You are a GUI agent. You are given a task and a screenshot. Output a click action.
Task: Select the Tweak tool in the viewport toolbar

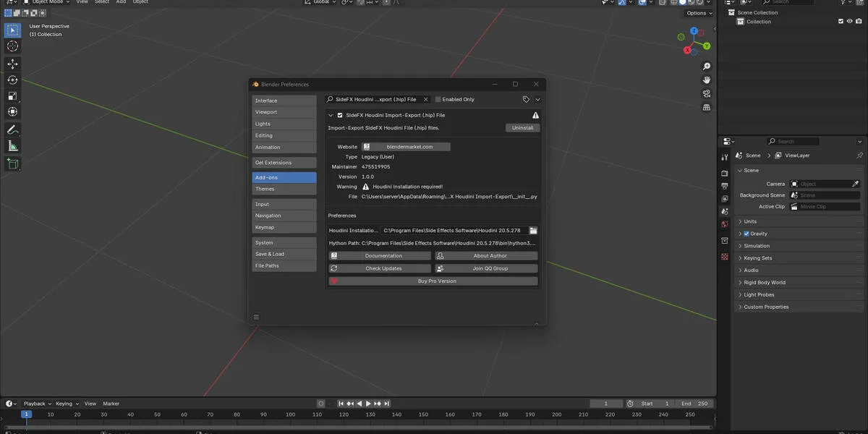click(12, 29)
